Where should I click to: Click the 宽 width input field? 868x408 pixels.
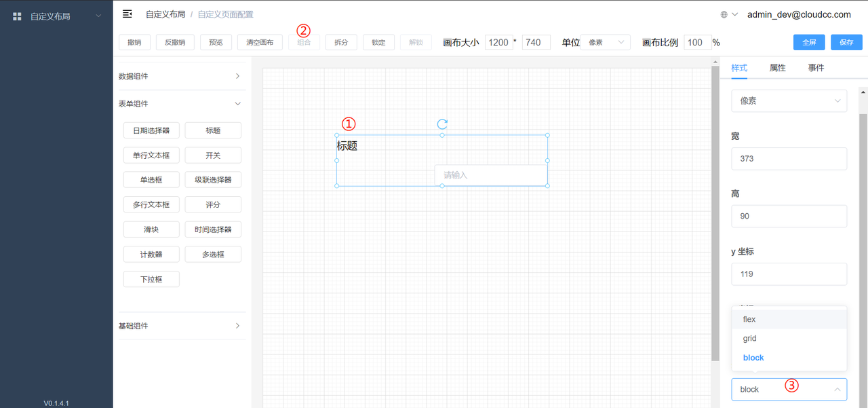(789, 159)
